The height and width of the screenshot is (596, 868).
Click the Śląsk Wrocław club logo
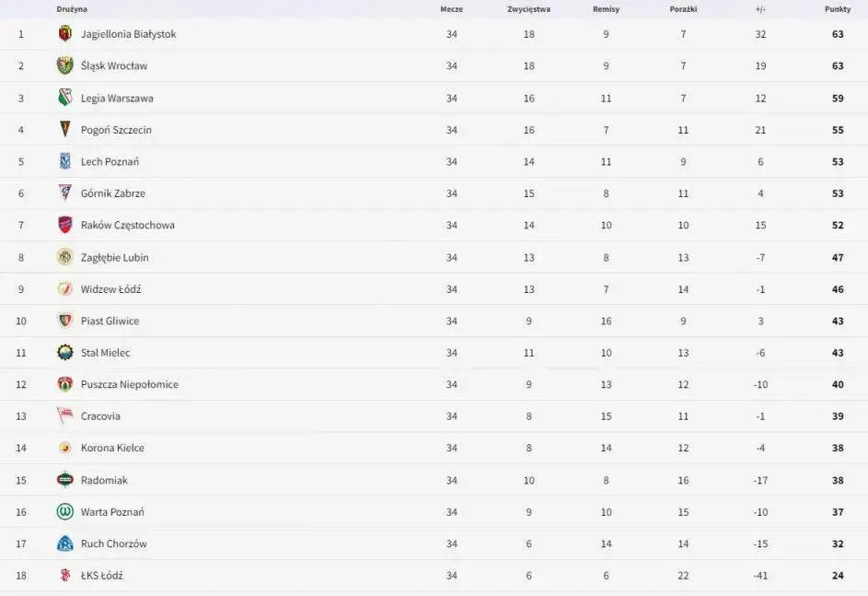pyautogui.click(x=64, y=65)
